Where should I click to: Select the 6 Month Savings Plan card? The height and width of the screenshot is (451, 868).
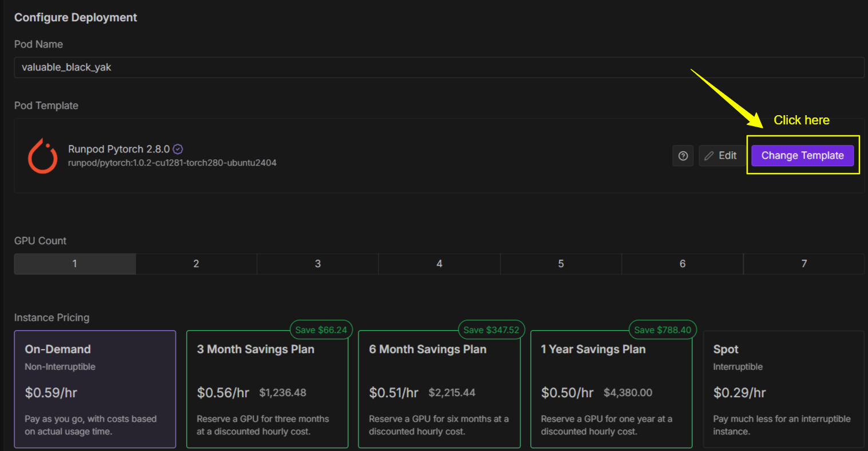(x=439, y=389)
